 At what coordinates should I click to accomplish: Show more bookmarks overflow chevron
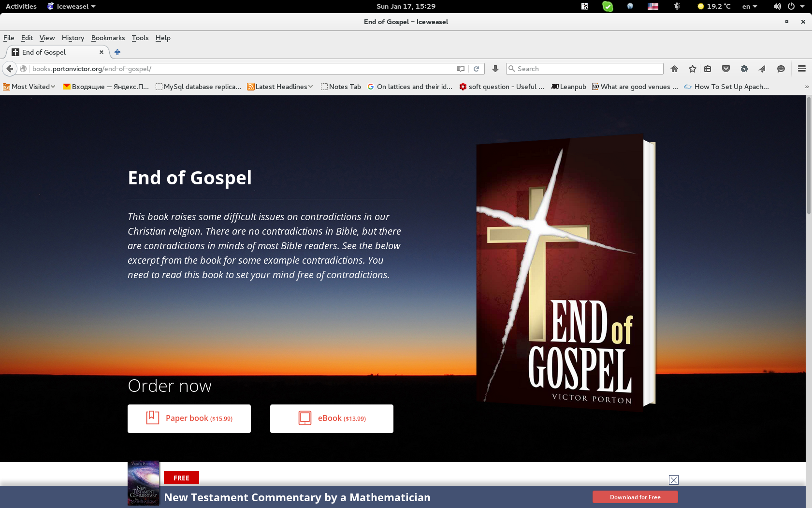pyautogui.click(x=806, y=87)
